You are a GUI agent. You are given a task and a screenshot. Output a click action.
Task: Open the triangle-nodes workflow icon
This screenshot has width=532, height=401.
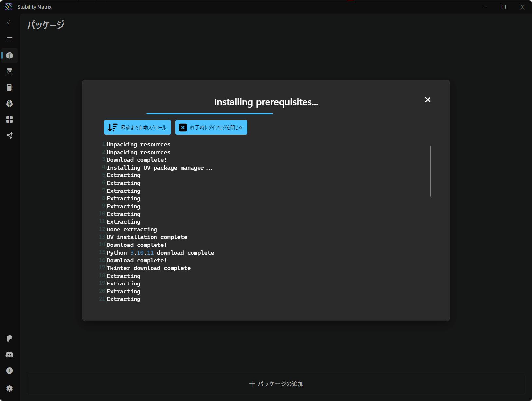tap(9, 136)
